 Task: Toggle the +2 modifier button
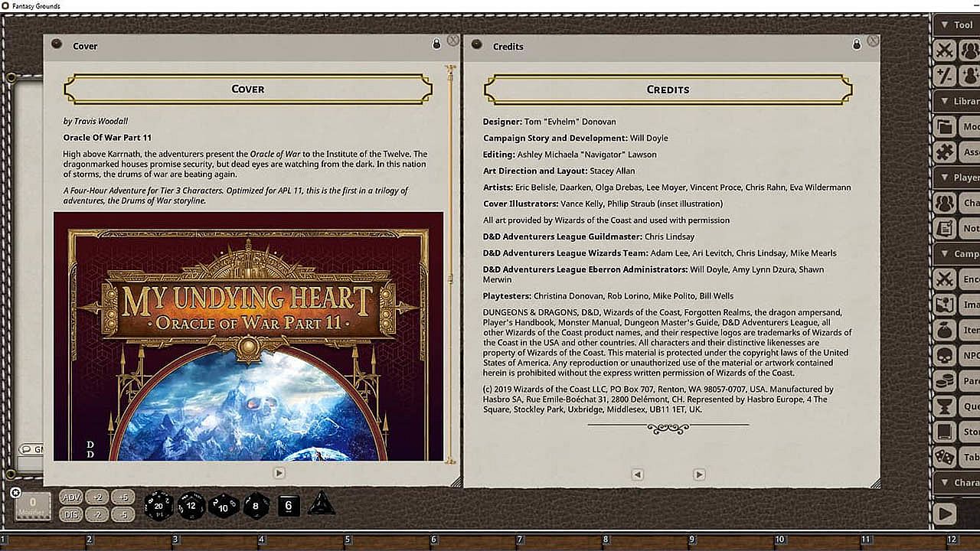click(97, 497)
